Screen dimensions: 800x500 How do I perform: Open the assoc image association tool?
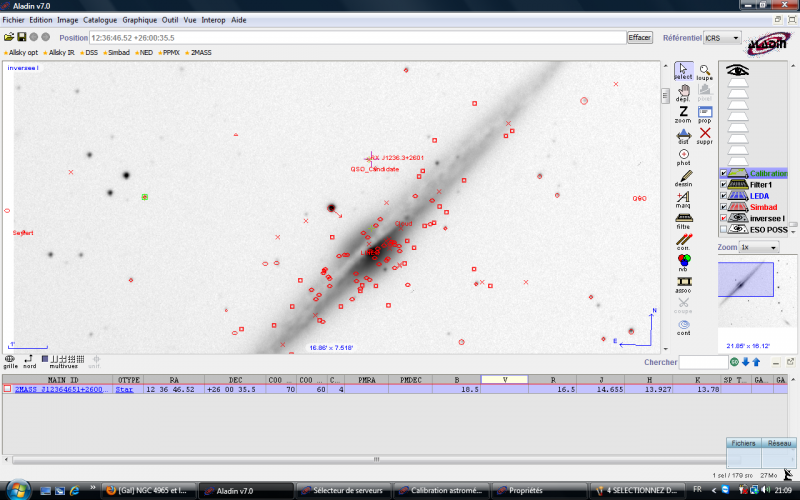click(x=683, y=285)
